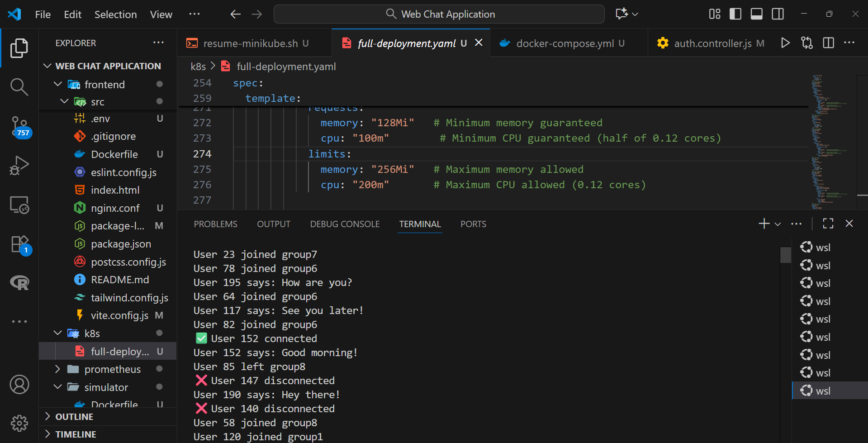868x443 pixels.
Task: Open the new terminal launch profile dropdown
Action: point(778,224)
